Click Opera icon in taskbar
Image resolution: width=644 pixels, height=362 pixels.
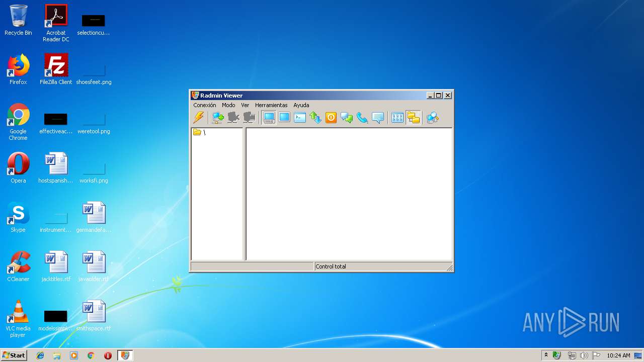click(108, 355)
